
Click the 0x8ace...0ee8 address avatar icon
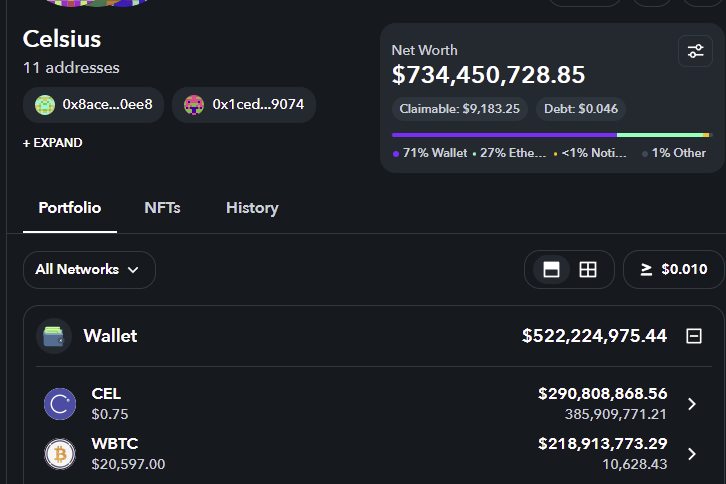(45, 105)
